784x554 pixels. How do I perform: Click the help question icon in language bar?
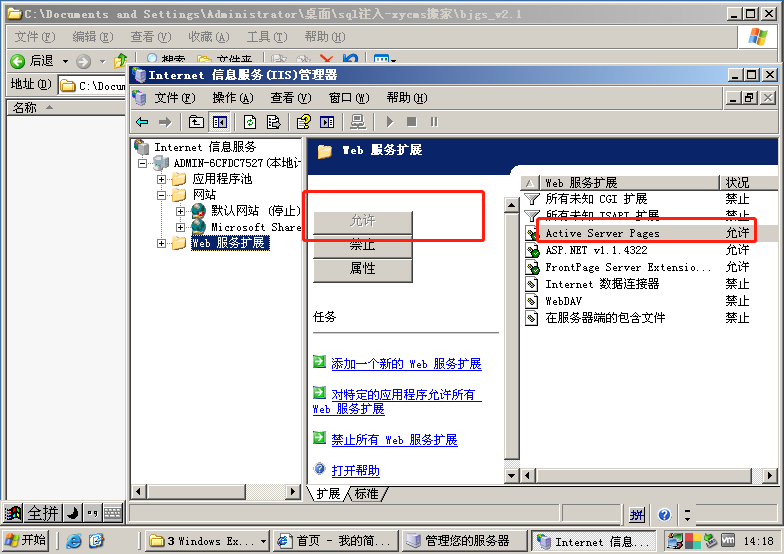pyautogui.click(x=664, y=514)
